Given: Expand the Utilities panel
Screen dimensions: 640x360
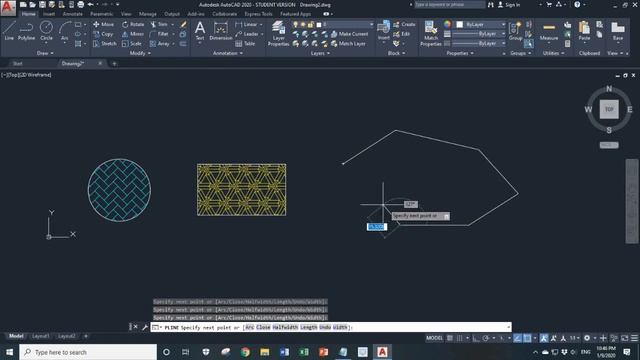Looking at the screenshot, I should click(x=553, y=53).
